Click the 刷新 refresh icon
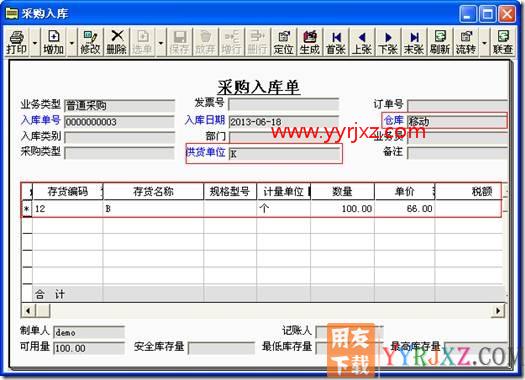The height and width of the screenshot is (380, 525). (x=440, y=42)
